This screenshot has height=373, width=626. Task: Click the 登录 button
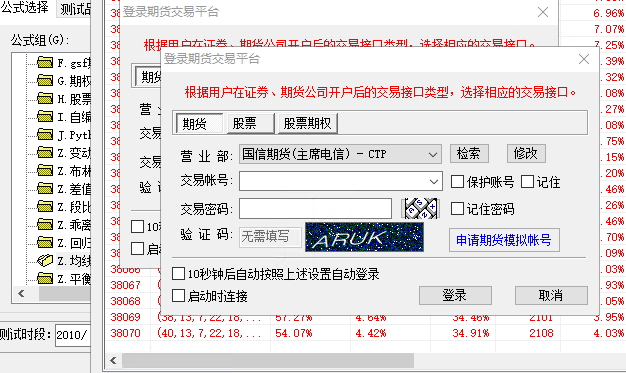pyautogui.click(x=455, y=296)
